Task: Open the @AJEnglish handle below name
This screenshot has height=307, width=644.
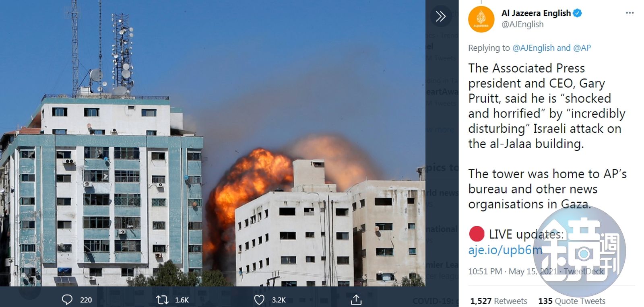Action: click(x=522, y=25)
